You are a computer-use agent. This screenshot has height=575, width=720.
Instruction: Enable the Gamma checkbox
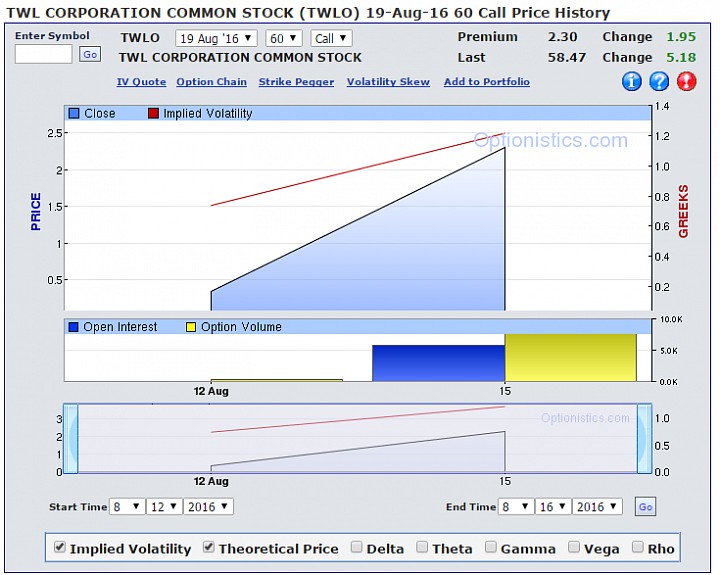pos(491,547)
